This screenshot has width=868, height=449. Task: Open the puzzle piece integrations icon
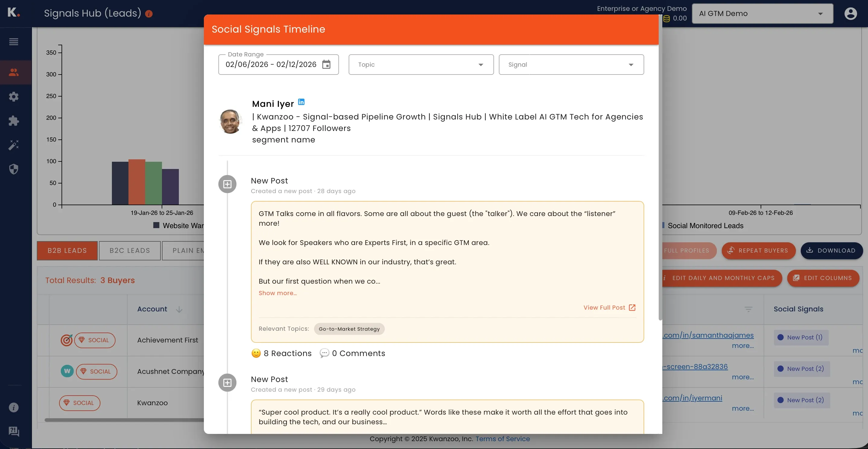tap(14, 121)
